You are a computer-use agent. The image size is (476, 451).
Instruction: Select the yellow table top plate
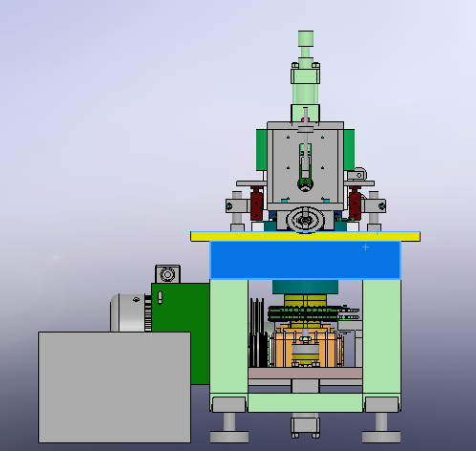coord(305,236)
